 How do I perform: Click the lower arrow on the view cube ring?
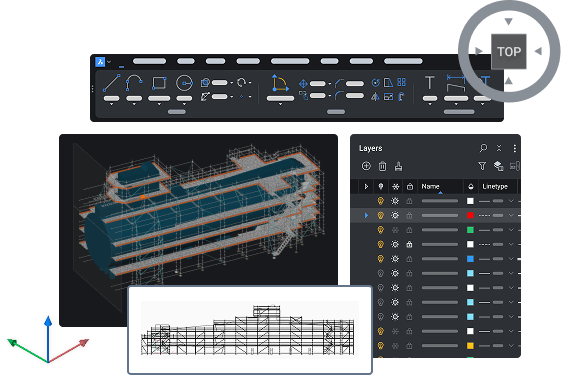(508, 81)
